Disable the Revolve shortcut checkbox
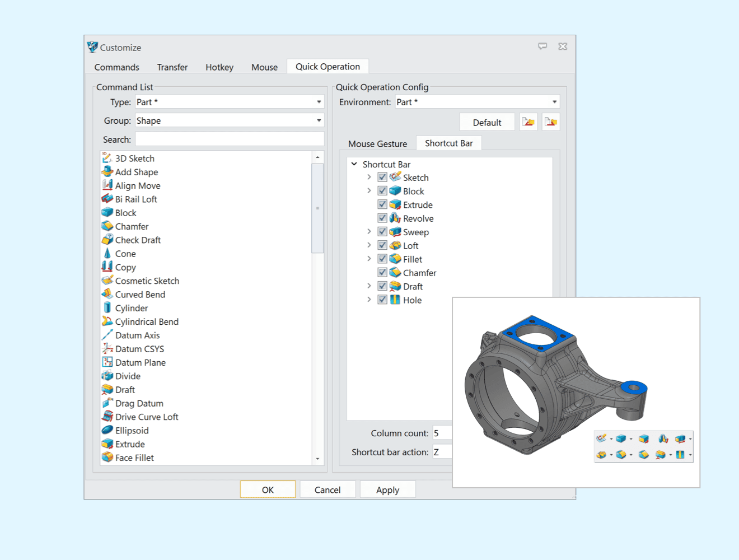Screen dimensions: 739x560 pyautogui.click(x=382, y=218)
